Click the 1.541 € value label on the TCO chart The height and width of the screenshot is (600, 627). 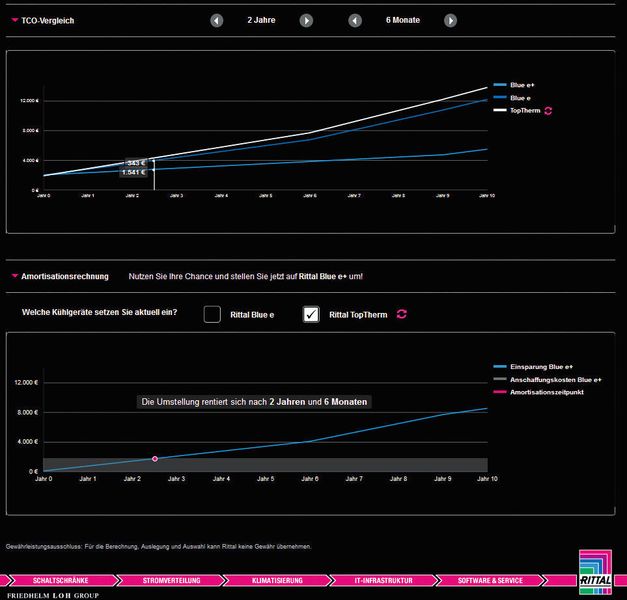click(x=133, y=172)
